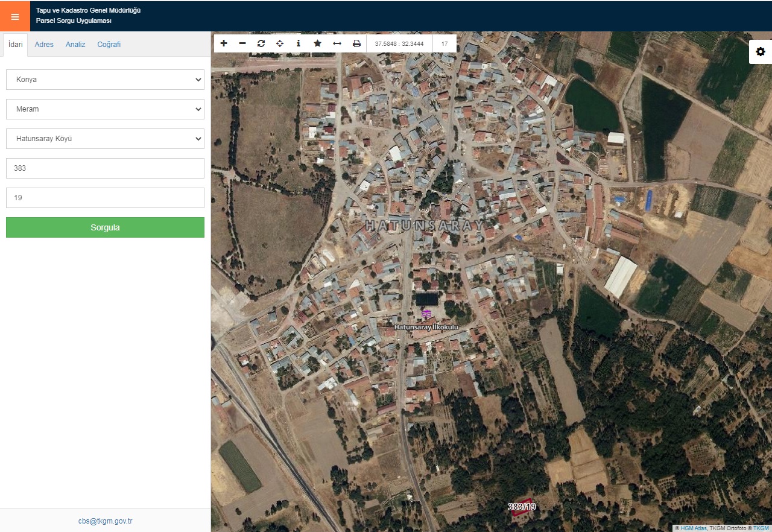The height and width of the screenshot is (532, 772).
Task: Click the zoom out minus icon
Action: pyautogui.click(x=242, y=43)
